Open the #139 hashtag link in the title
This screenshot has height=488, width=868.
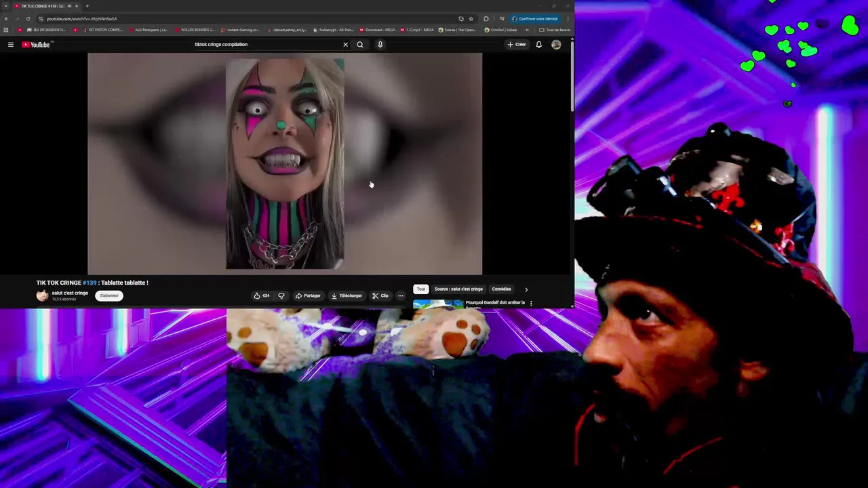(x=90, y=283)
